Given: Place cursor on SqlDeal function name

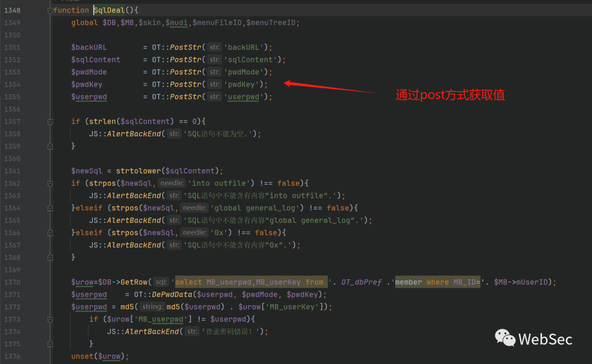Looking at the screenshot, I should [x=110, y=10].
